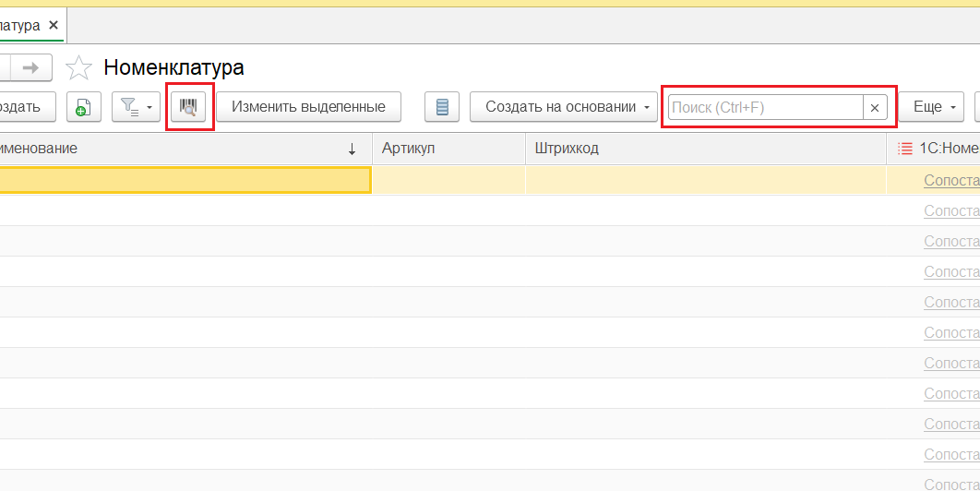Click the red list icon in 1С:Номенклатура header
Viewport: 980px width, 491px height.
click(x=904, y=149)
